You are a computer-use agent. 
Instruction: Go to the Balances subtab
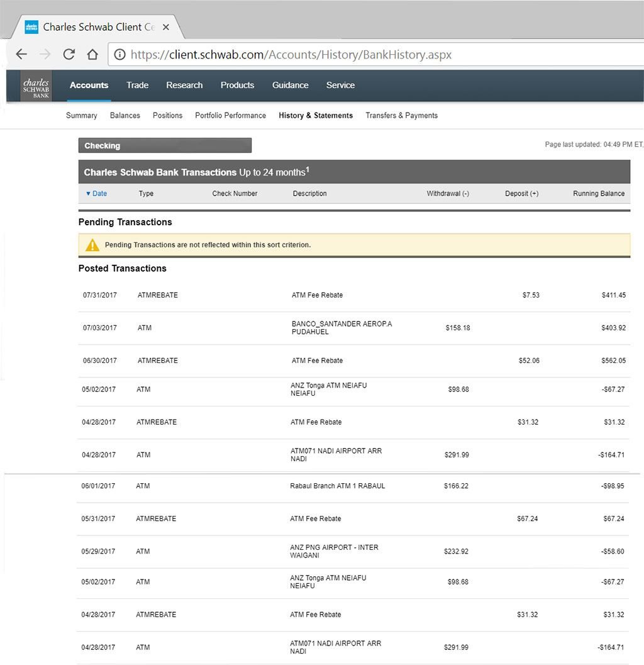point(125,115)
